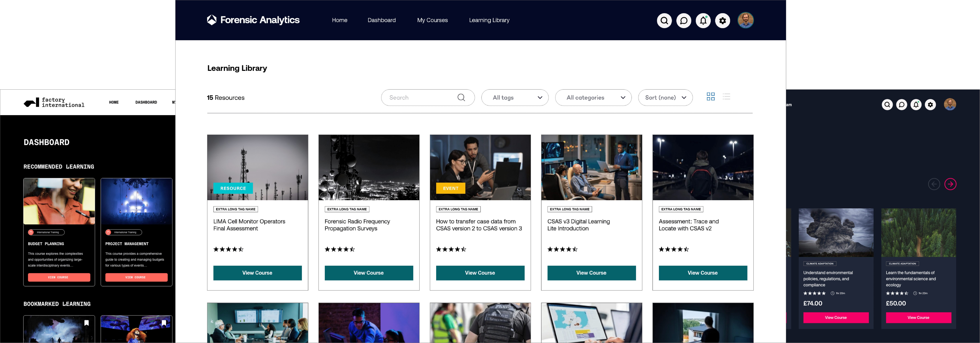Click VIEW COURSE for Budget Planning
Screen dimensions: 980x343
click(59, 278)
